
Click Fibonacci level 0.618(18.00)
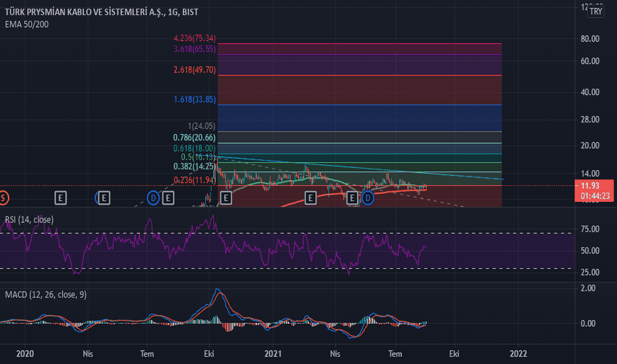tap(195, 148)
